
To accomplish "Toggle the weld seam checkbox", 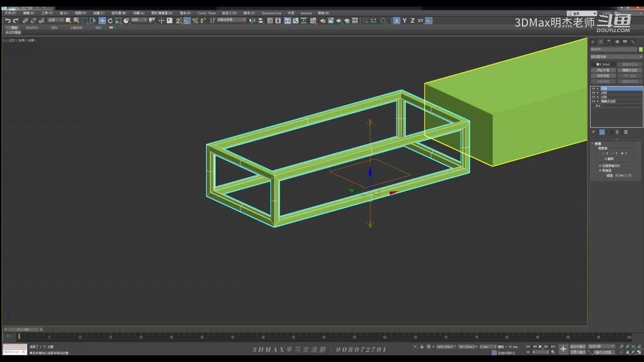I will (x=600, y=170).
